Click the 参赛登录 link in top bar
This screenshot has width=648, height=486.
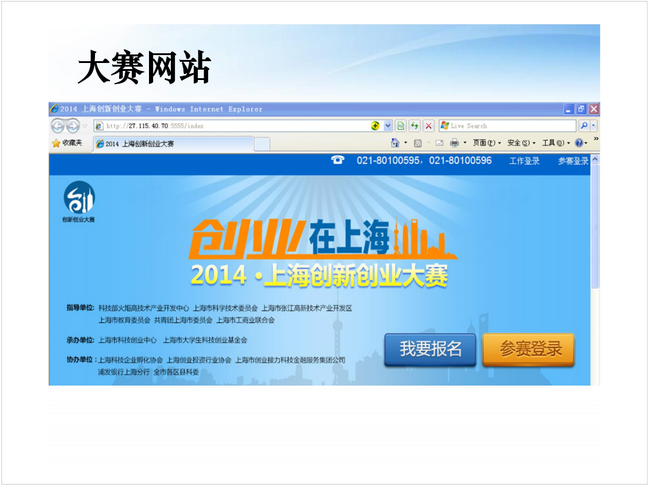click(573, 161)
